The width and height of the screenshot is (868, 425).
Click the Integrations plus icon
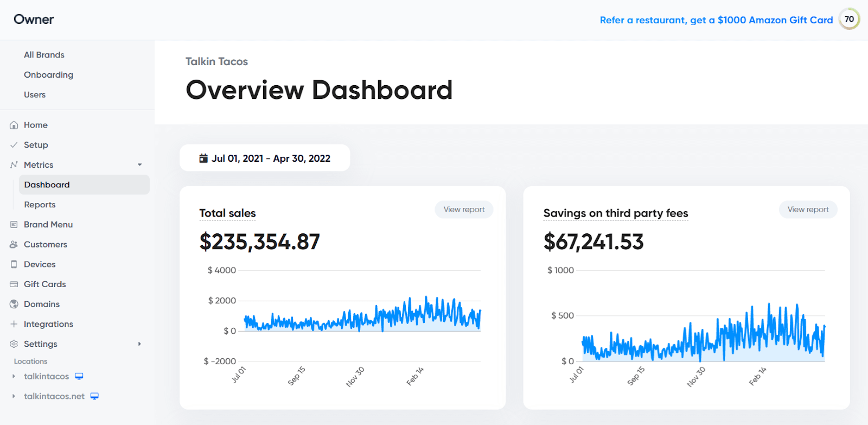(x=14, y=324)
